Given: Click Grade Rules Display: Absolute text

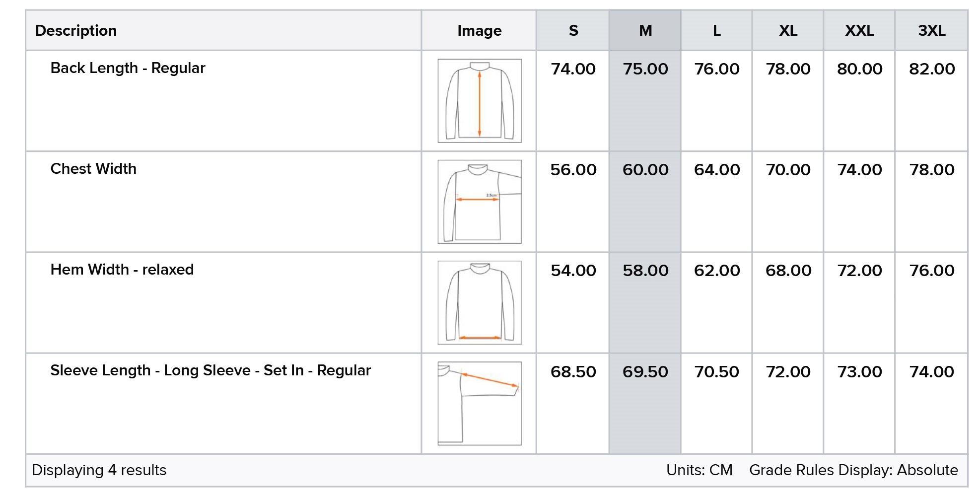Looking at the screenshot, I should [x=853, y=470].
